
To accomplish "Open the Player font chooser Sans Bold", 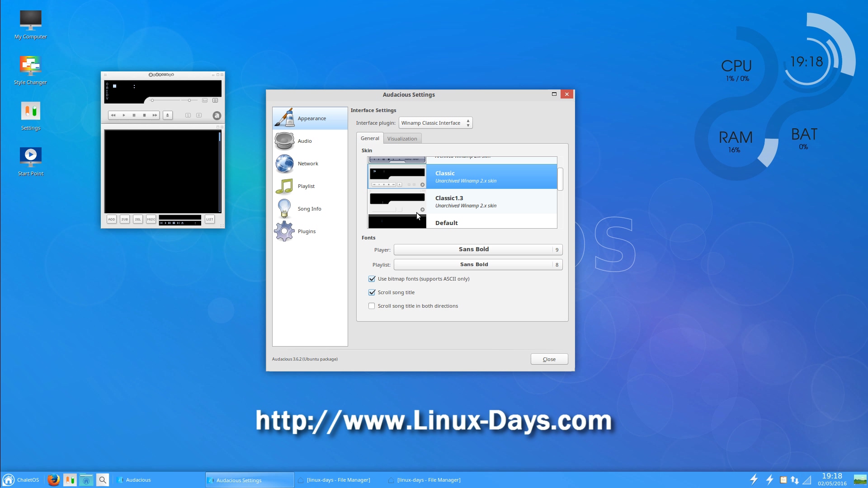I will pyautogui.click(x=478, y=249).
